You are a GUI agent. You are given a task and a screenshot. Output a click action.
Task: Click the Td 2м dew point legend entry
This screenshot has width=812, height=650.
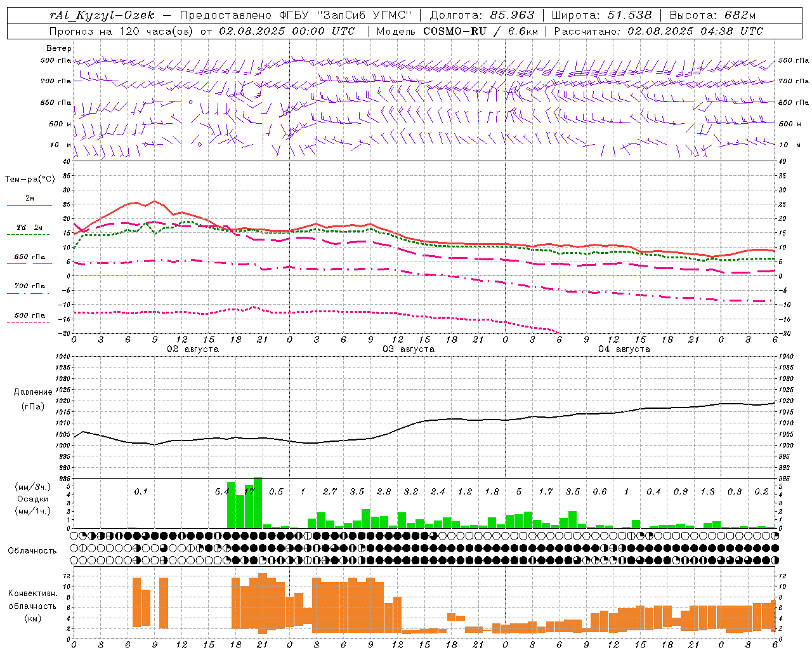(30, 227)
